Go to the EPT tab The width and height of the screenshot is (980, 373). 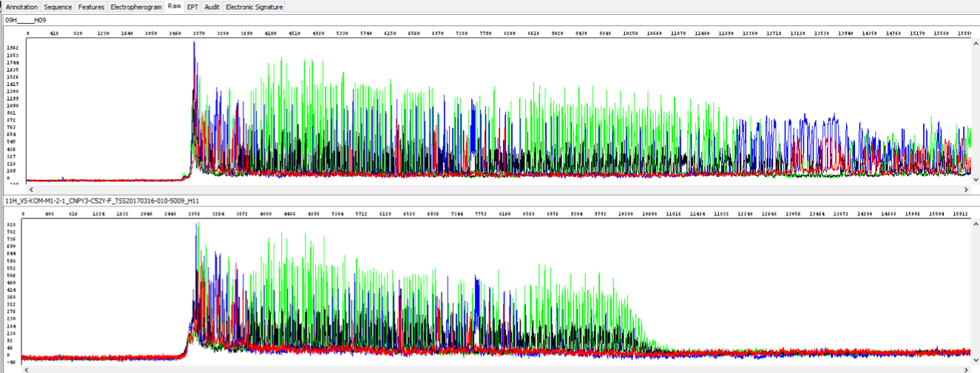192,7
